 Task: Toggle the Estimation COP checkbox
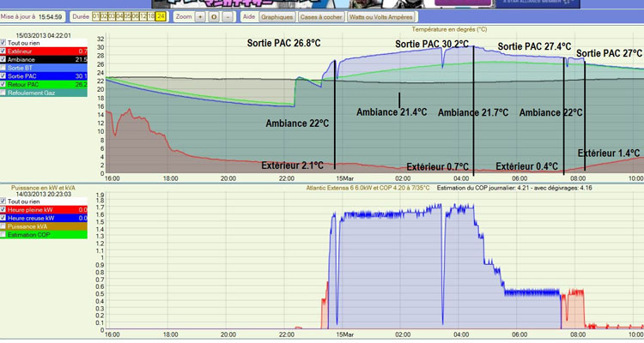coord(4,234)
